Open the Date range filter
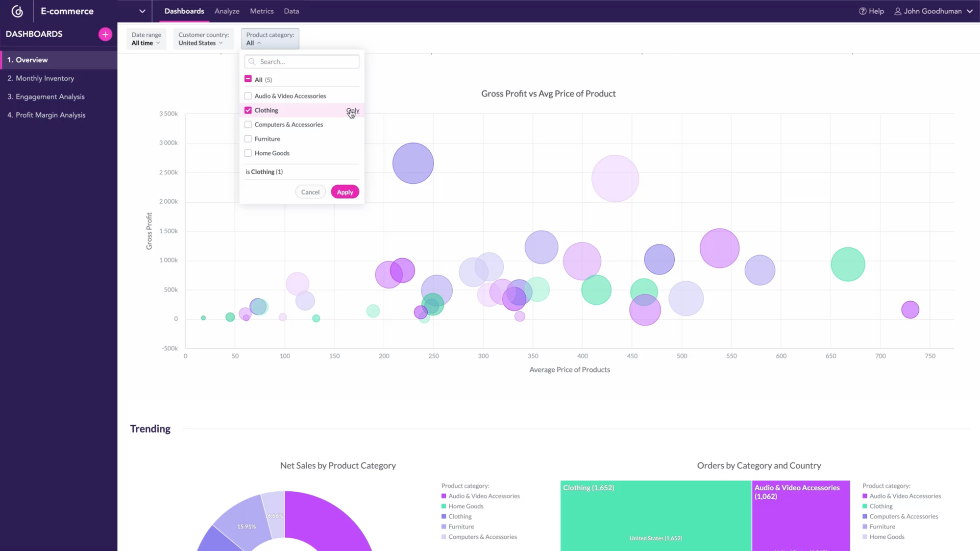The image size is (980, 551). (x=146, y=39)
